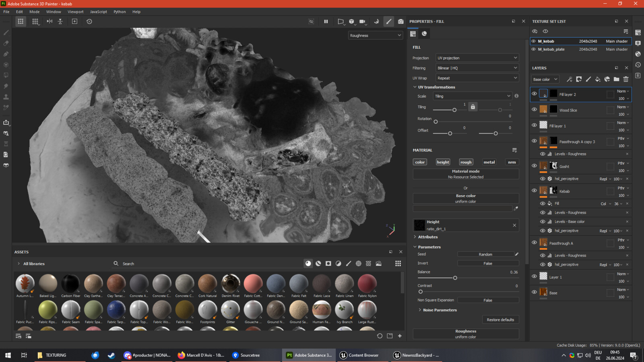Open the UV Wrap dropdown
This screenshot has width=644, height=362.
(x=477, y=78)
